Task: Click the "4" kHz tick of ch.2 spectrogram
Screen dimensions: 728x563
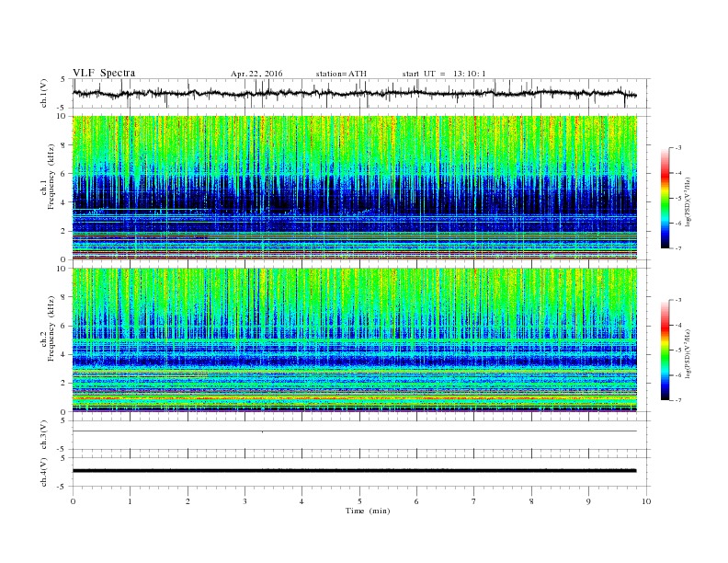Action: point(64,354)
